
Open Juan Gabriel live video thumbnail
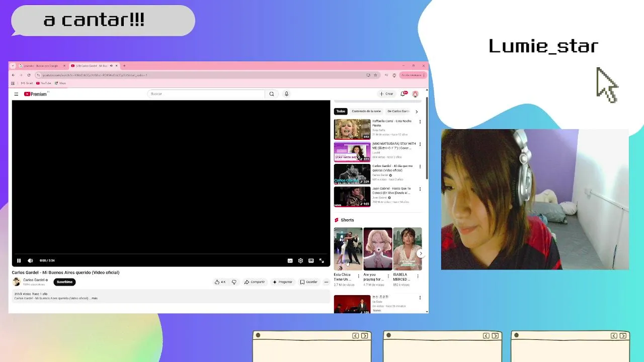352,197
